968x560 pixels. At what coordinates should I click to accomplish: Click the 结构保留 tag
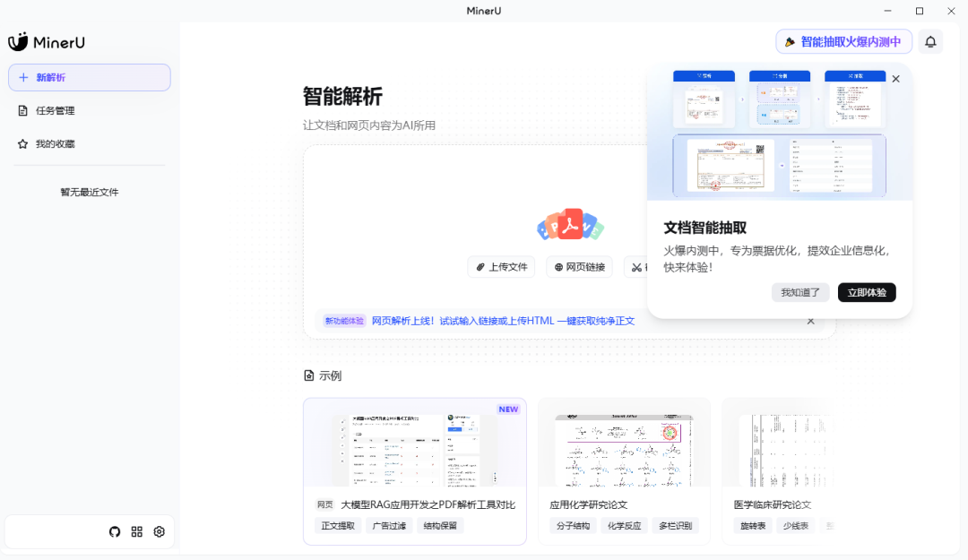click(440, 526)
